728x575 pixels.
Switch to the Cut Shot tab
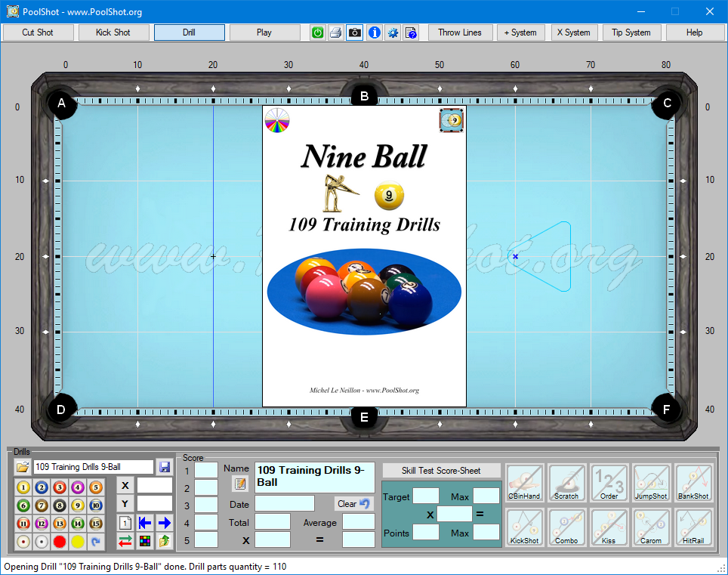coord(37,32)
